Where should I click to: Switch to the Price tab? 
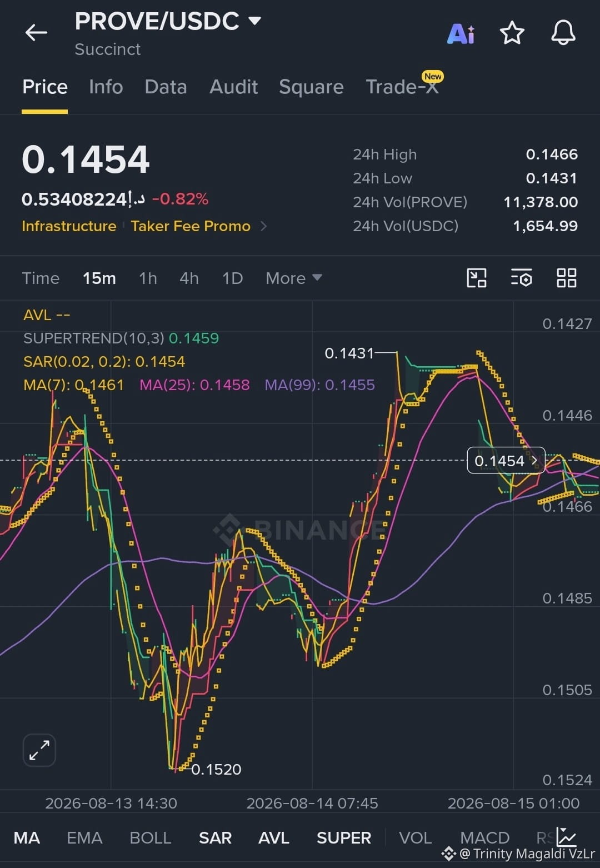click(45, 87)
